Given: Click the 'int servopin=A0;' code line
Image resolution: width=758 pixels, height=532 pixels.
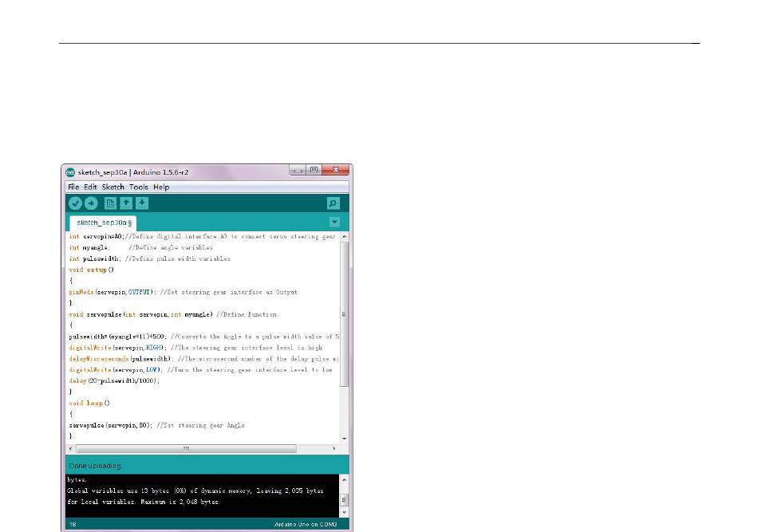Looking at the screenshot, I should tap(203, 237).
